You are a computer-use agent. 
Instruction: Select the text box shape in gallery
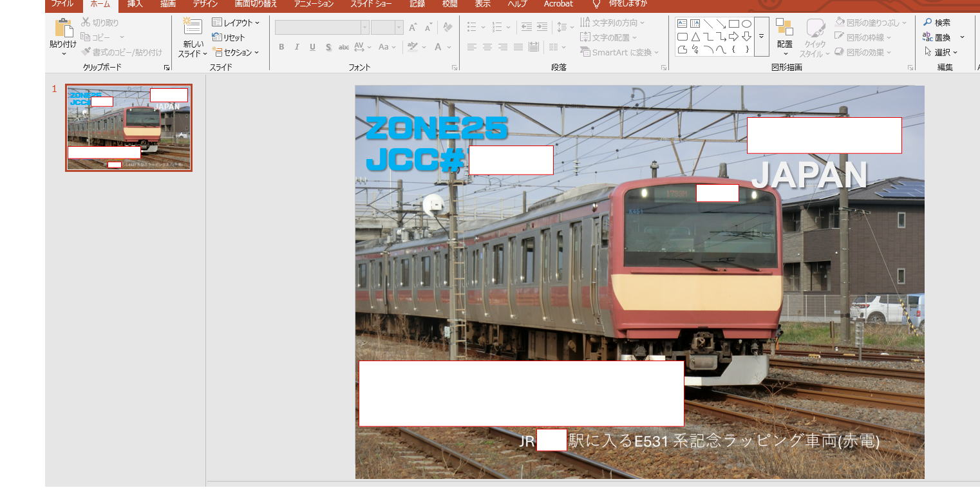click(683, 24)
